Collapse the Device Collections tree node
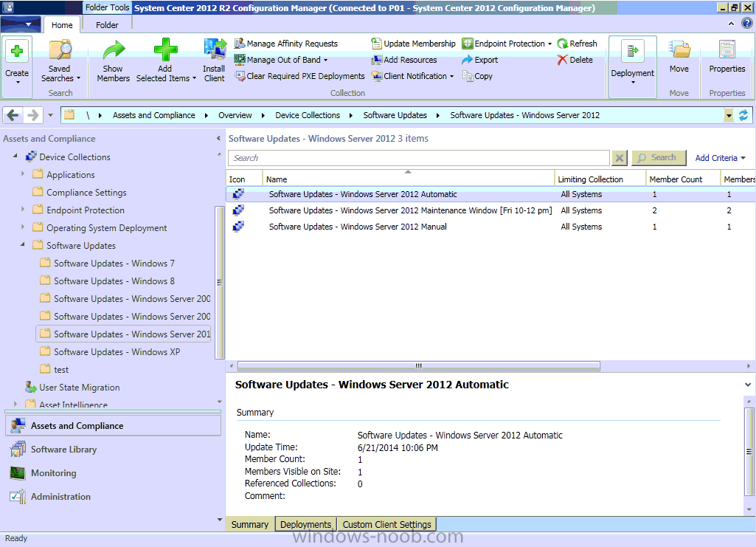Image resolution: width=756 pixels, height=547 pixels. [15, 156]
